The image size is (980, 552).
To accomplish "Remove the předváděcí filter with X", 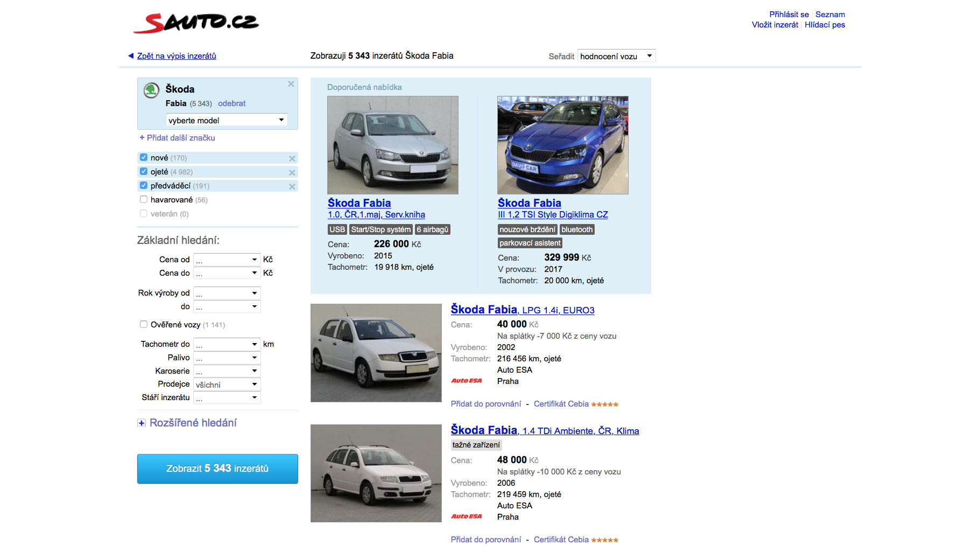I will click(x=292, y=186).
